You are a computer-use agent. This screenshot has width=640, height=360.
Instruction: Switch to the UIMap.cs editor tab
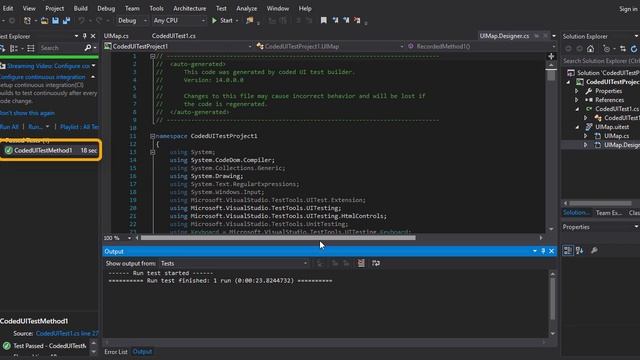point(116,36)
